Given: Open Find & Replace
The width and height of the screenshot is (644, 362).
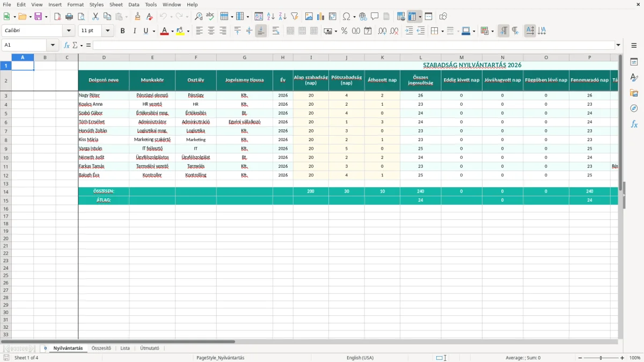Looking at the screenshot, I should [199, 17].
